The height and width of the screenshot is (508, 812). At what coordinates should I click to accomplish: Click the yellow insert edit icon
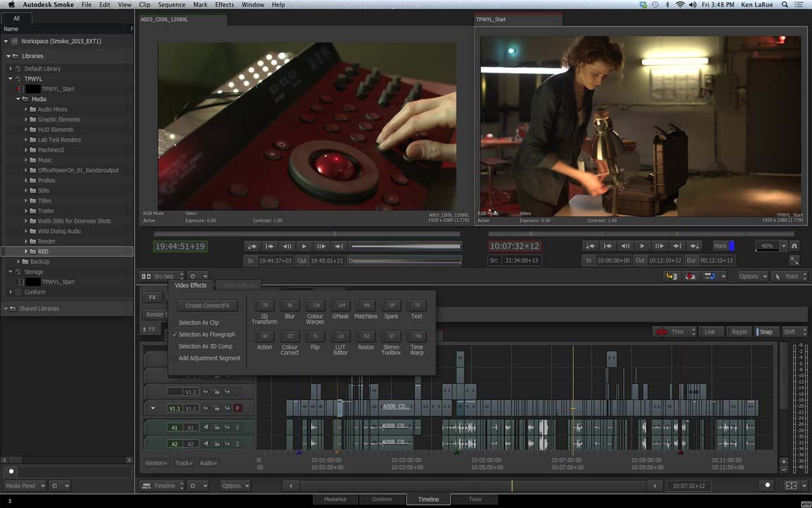671,277
